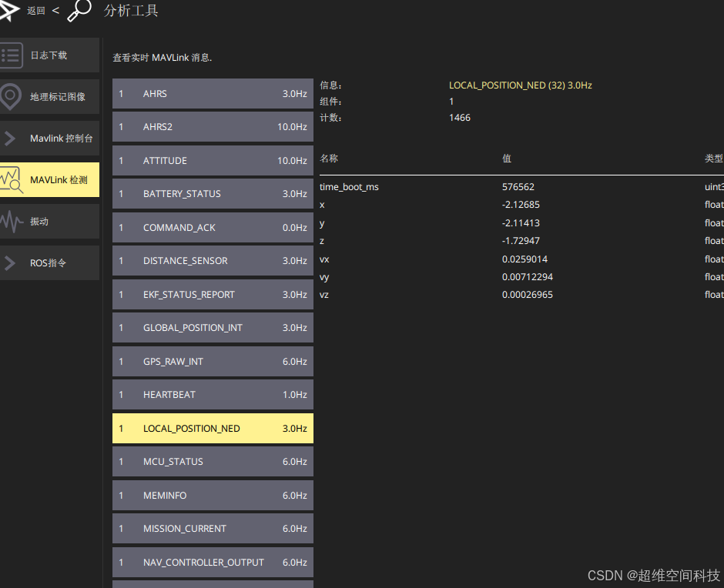Viewport: 724px width, 588px height.
Task: Select the LOCAL_POSITION_NED message row
Action: click(213, 429)
